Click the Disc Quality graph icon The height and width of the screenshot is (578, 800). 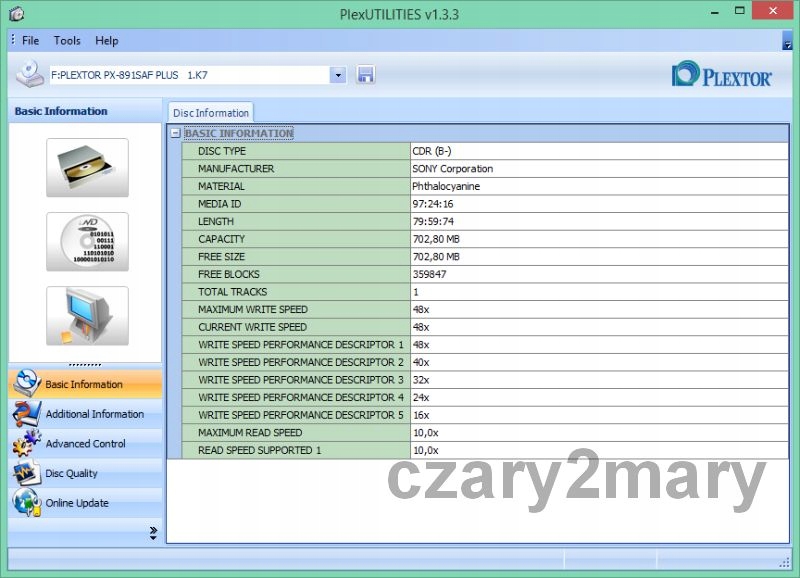[26, 472]
